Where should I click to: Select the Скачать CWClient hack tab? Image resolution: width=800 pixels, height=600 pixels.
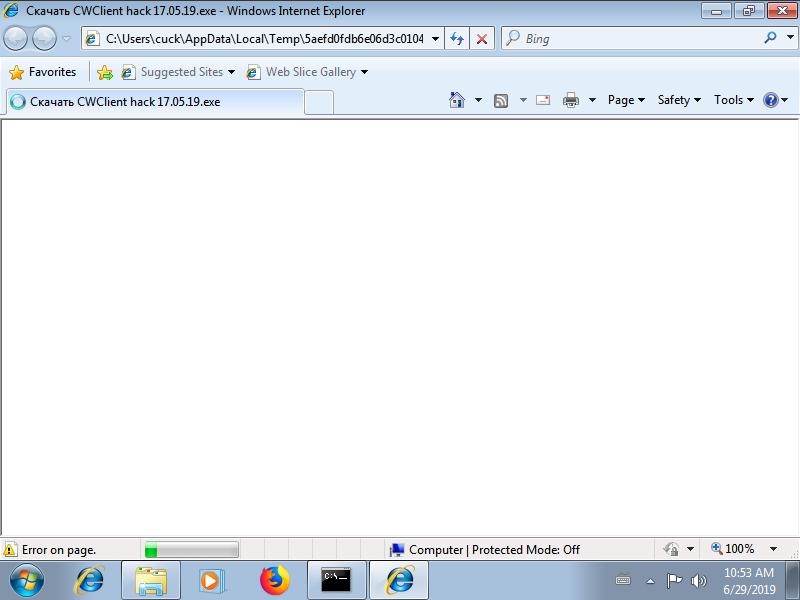pyautogui.click(x=155, y=102)
